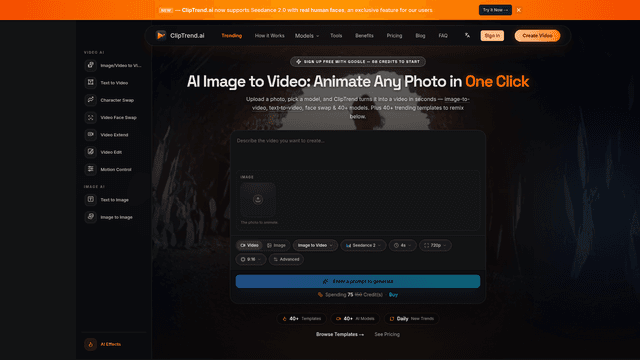Click the Sign up free with Google badge
Screen dimensions: 640x360
click(358, 62)
